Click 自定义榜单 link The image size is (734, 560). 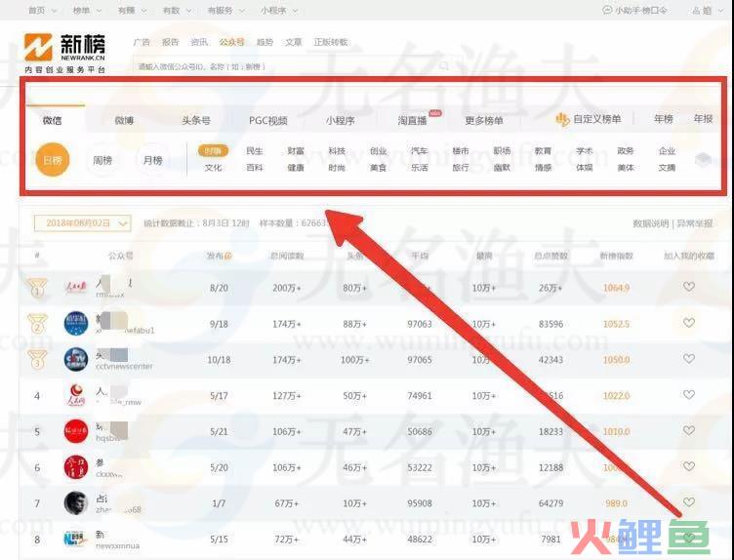[597, 119]
